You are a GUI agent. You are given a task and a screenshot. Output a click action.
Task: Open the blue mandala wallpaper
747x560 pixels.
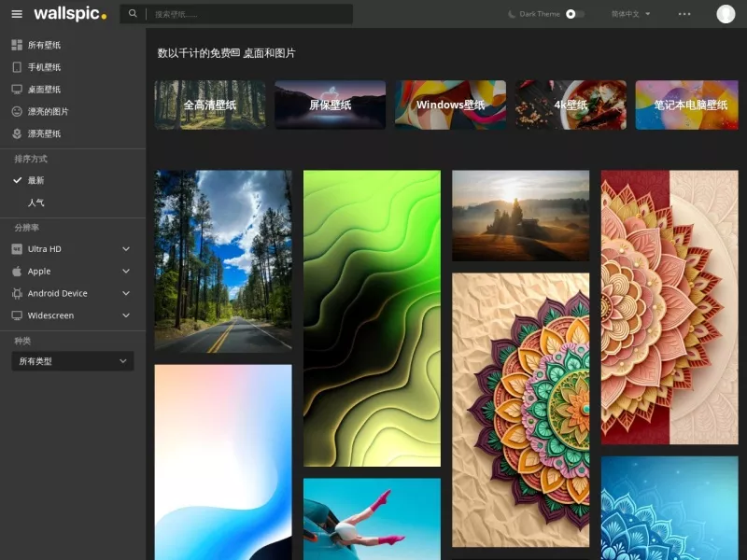pos(669,508)
